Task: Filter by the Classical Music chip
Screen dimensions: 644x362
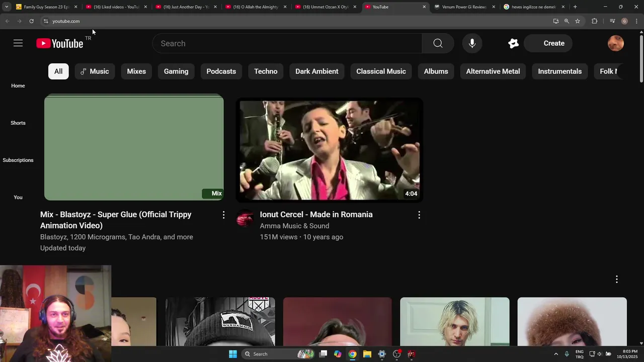Action: [x=381, y=71]
